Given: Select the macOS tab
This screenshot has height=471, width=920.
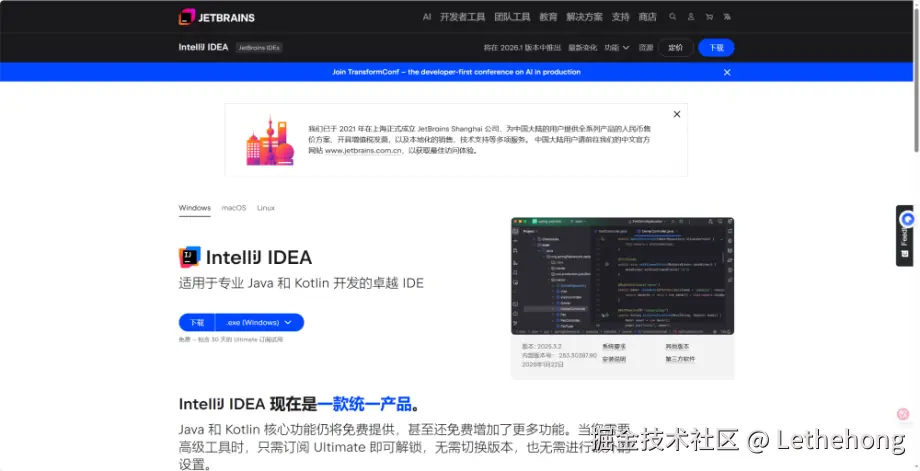Looking at the screenshot, I should 234,208.
